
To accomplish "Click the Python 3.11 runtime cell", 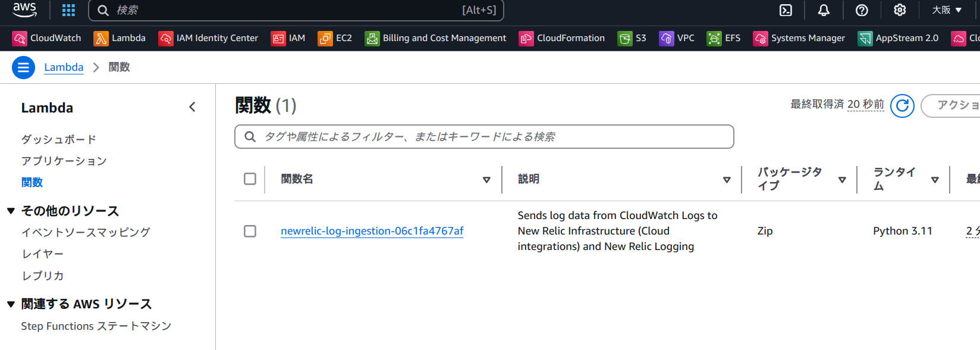I will click(x=903, y=231).
